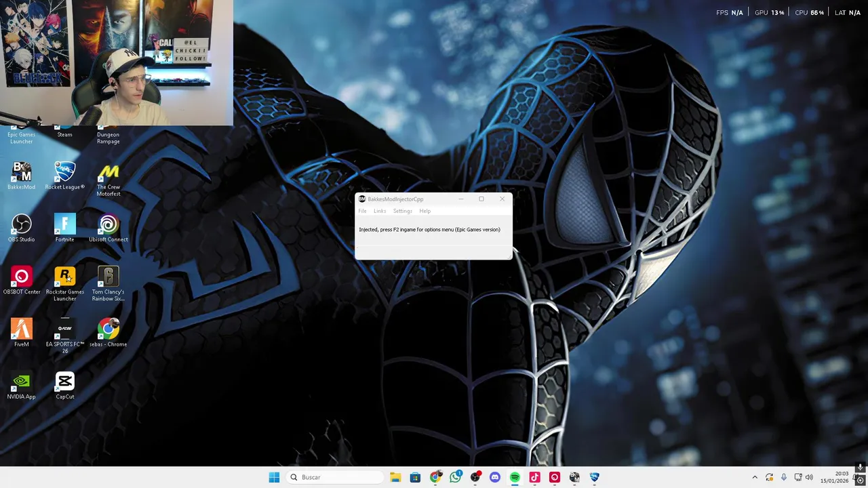Switch to OBS Studio on the taskbar

pyautogui.click(x=475, y=477)
